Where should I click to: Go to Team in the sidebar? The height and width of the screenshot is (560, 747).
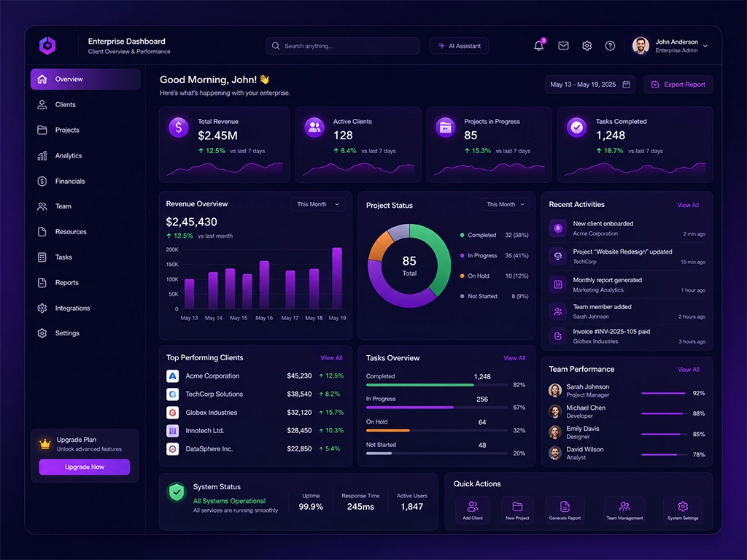(86, 206)
